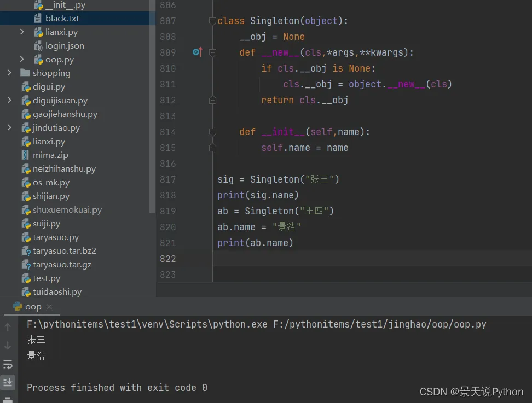This screenshot has width=532, height=403.
Task: Click the project tree vertical scrollbar
Action: pyautogui.click(x=152, y=109)
